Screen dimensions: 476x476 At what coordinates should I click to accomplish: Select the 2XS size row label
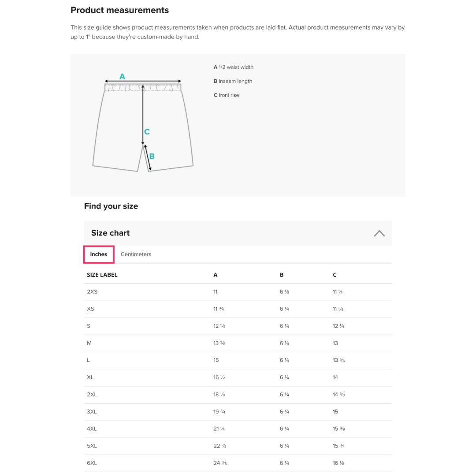pyautogui.click(x=92, y=292)
